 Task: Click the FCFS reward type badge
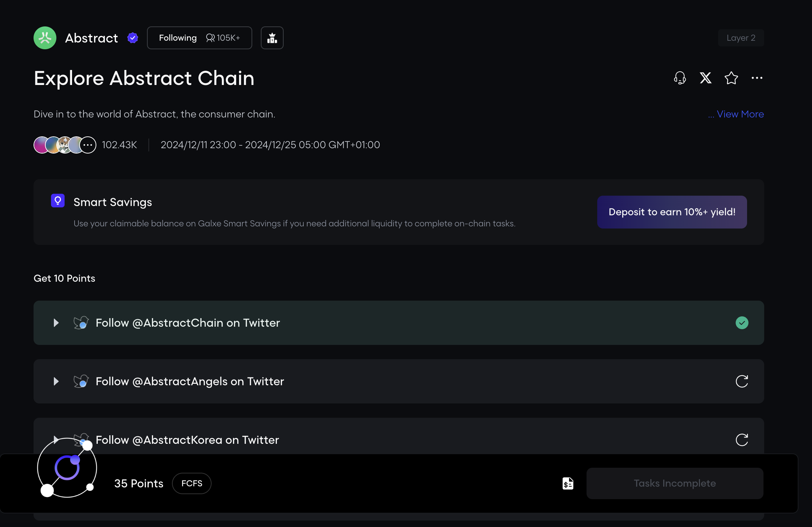click(192, 483)
